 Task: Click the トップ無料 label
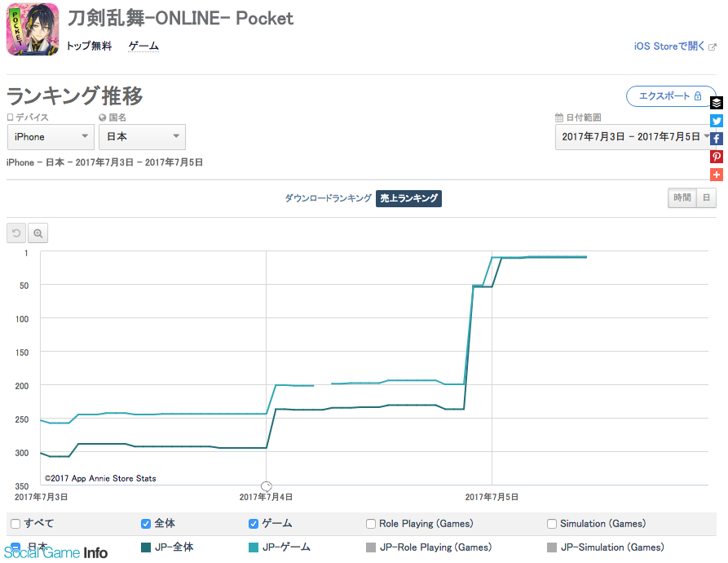[x=89, y=46]
